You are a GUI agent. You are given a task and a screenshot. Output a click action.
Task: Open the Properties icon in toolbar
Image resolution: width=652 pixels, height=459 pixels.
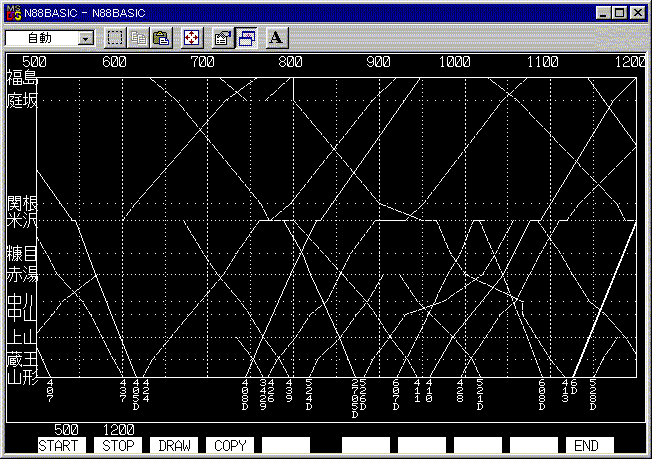click(x=223, y=38)
